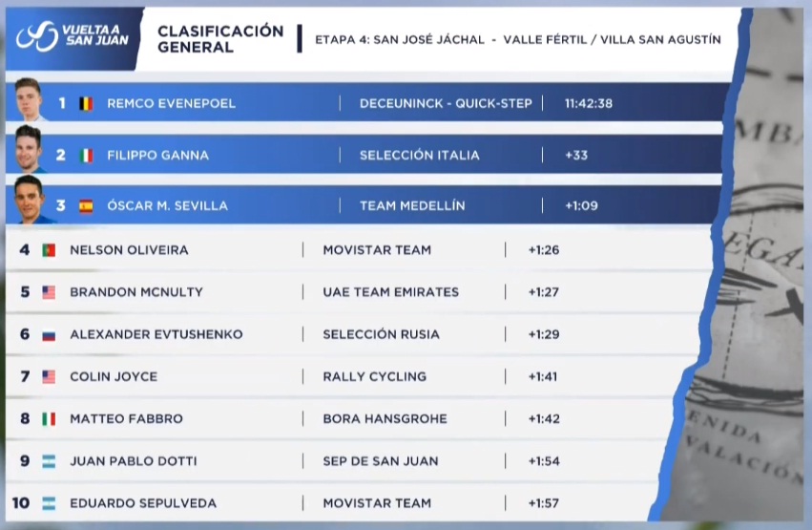Click the Belgian flag beside Remco Evenepoel
The height and width of the screenshot is (530, 812).
[87, 103]
